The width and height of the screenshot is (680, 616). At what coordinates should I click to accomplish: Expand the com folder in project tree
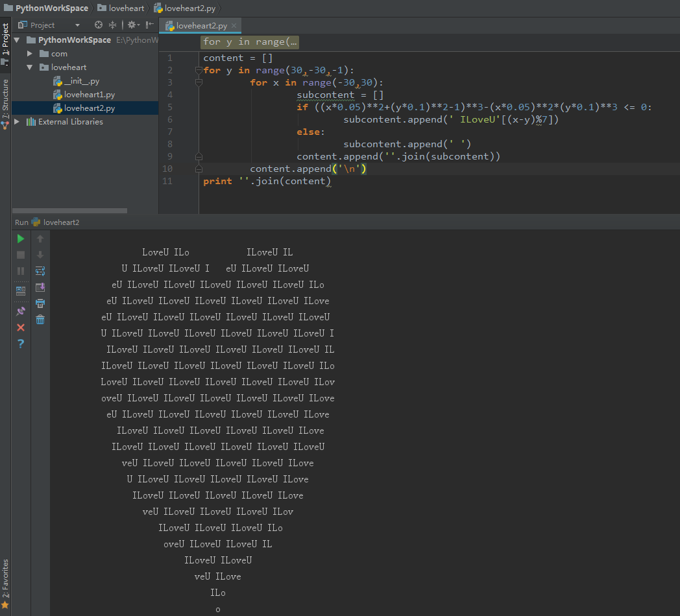coord(30,54)
